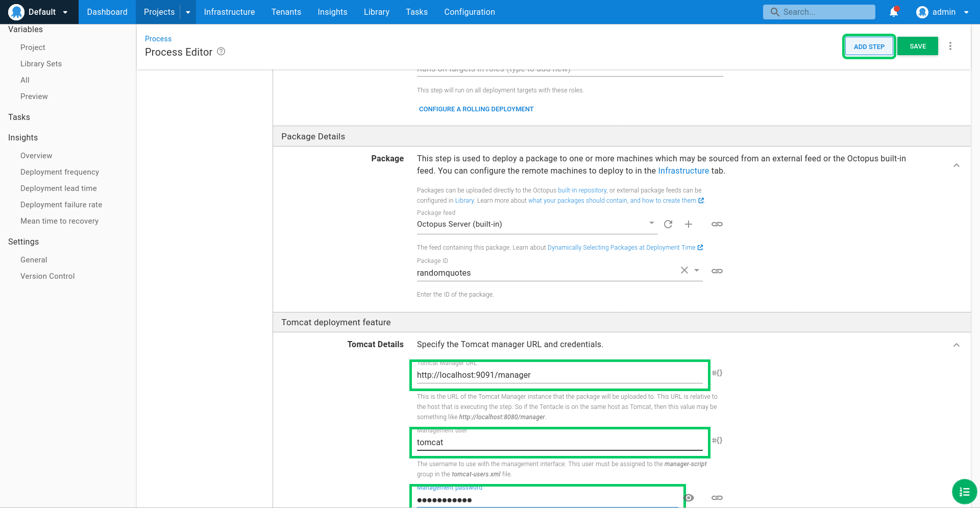Open the Configuration menu item
Image resolution: width=980 pixels, height=508 pixels.
(x=470, y=12)
